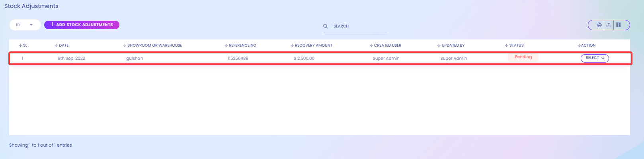
Task: Sort table by Reference No column
Action: (240, 45)
